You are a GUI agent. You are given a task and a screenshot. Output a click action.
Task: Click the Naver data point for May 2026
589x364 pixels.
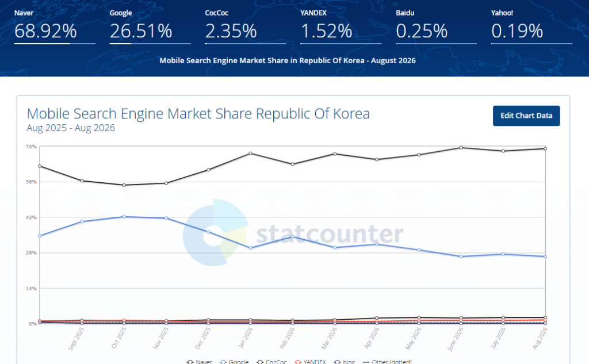coord(419,155)
